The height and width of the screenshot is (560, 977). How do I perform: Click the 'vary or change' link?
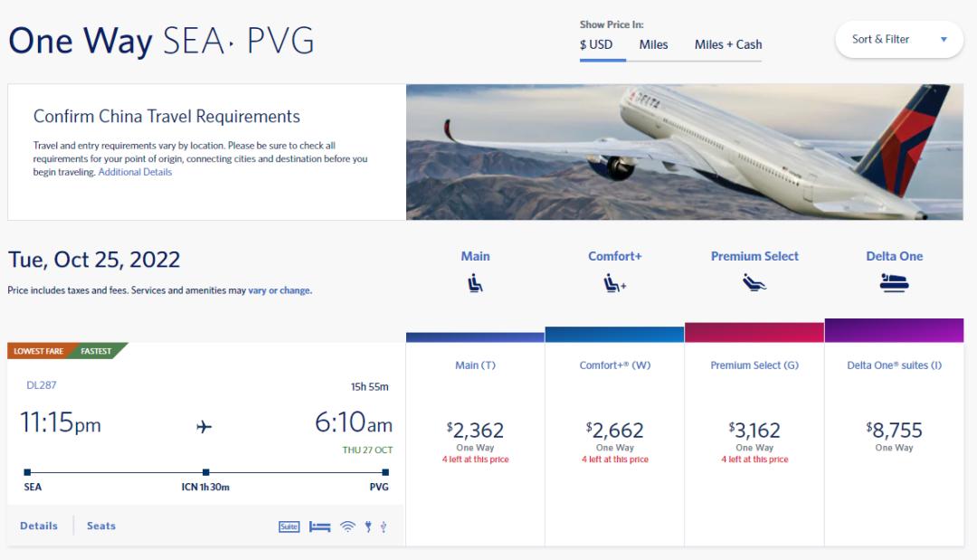280,290
